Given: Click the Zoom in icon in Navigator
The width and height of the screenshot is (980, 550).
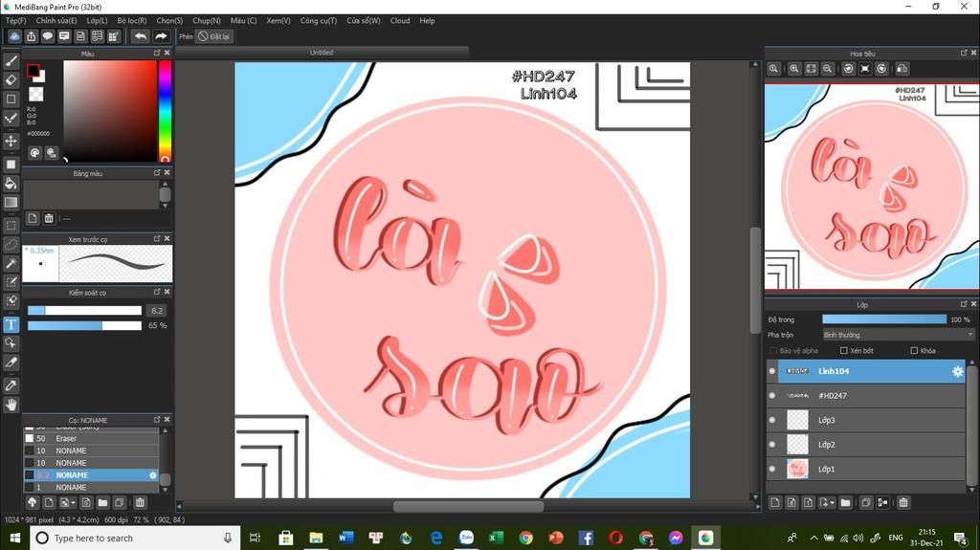Looking at the screenshot, I should point(793,69).
